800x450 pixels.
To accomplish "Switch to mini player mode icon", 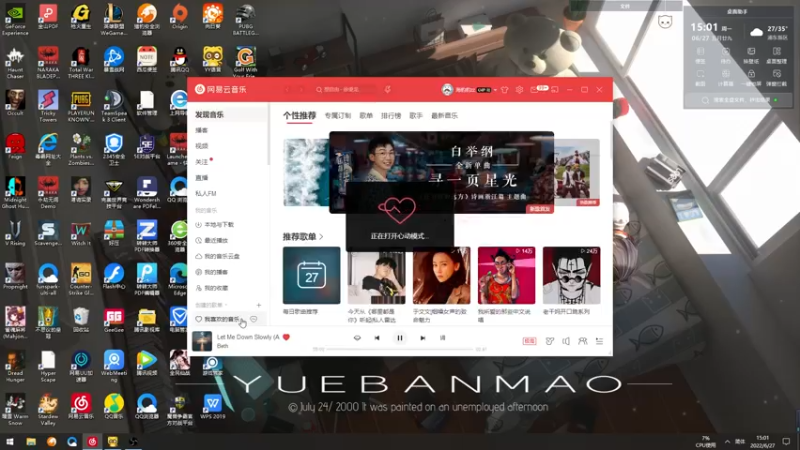I will (555, 90).
